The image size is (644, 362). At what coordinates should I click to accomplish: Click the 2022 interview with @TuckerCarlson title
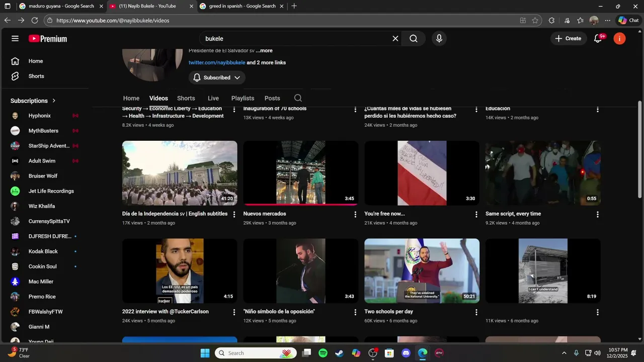[166, 312]
